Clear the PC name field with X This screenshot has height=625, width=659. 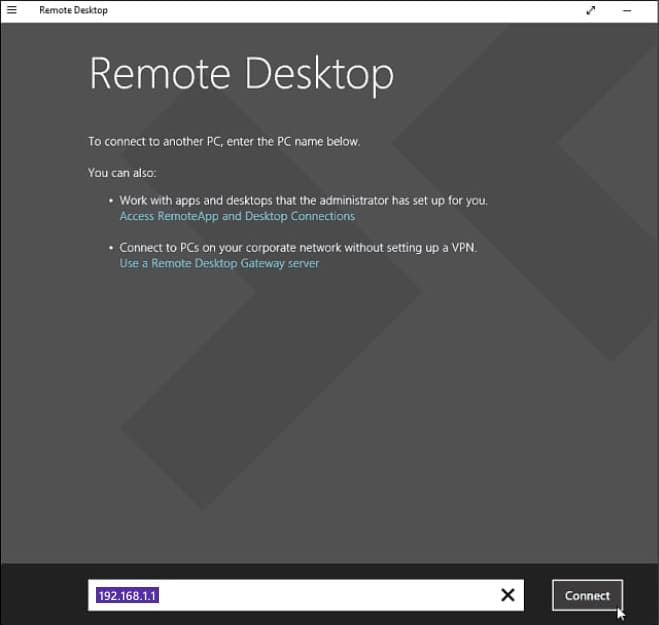coord(508,595)
